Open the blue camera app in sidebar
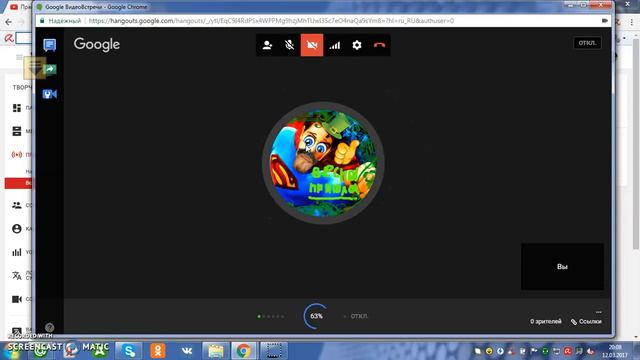 [49, 94]
